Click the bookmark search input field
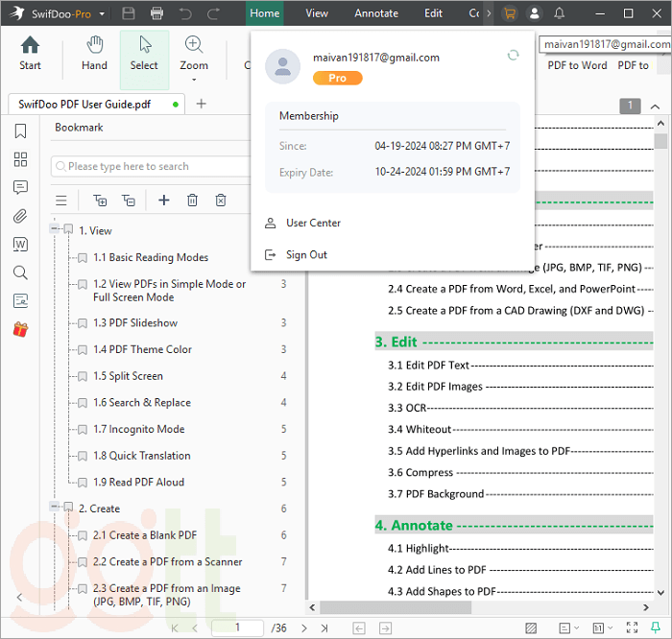672x639 pixels. pos(154,166)
